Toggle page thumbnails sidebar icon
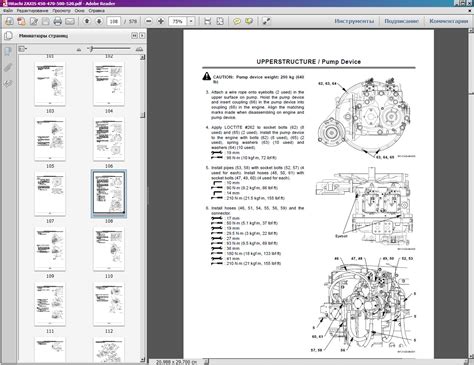 8,51
